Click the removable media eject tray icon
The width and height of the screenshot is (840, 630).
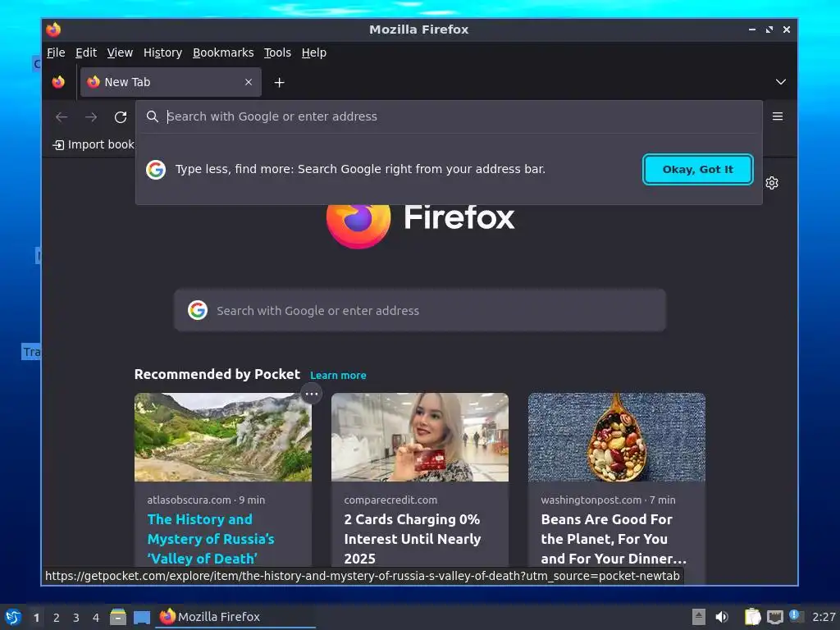[x=698, y=617]
